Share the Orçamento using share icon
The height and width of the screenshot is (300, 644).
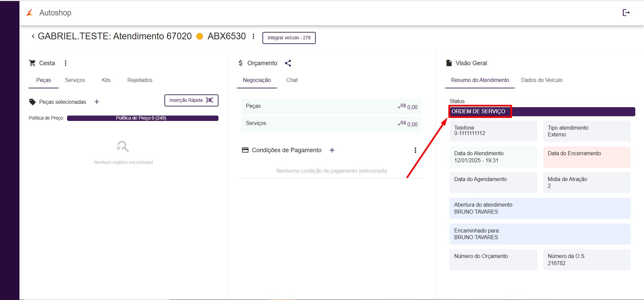tap(288, 63)
